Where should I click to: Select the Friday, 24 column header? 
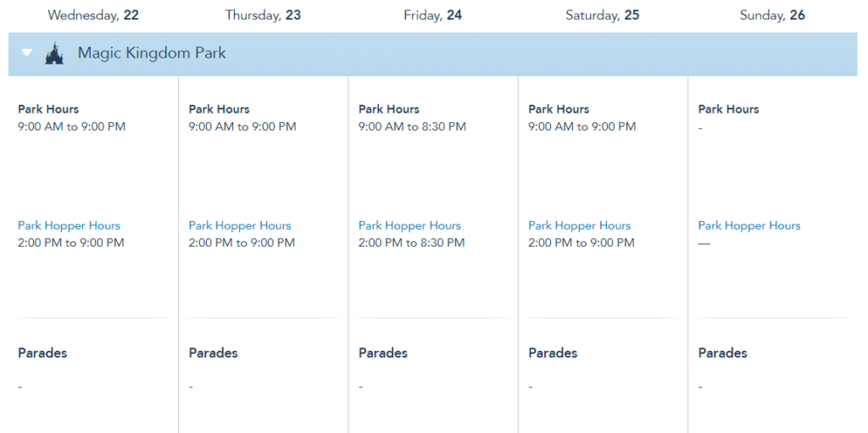coord(432,15)
